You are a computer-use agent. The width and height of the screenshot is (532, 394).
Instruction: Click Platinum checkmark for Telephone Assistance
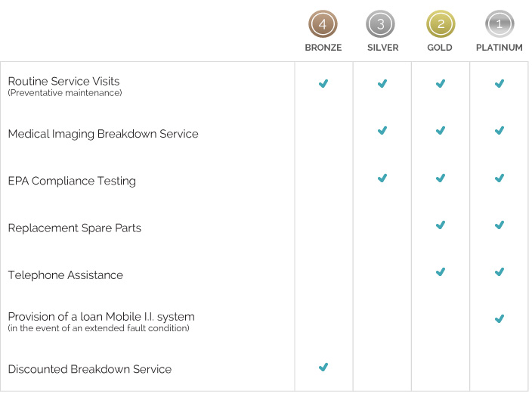[500, 271]
